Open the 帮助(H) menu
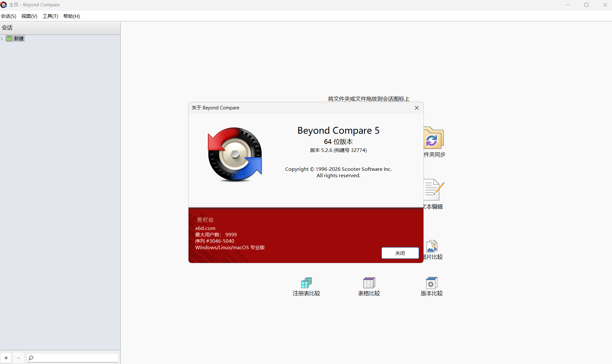Viewport: 612px width, 364px height. pos(72,16)
